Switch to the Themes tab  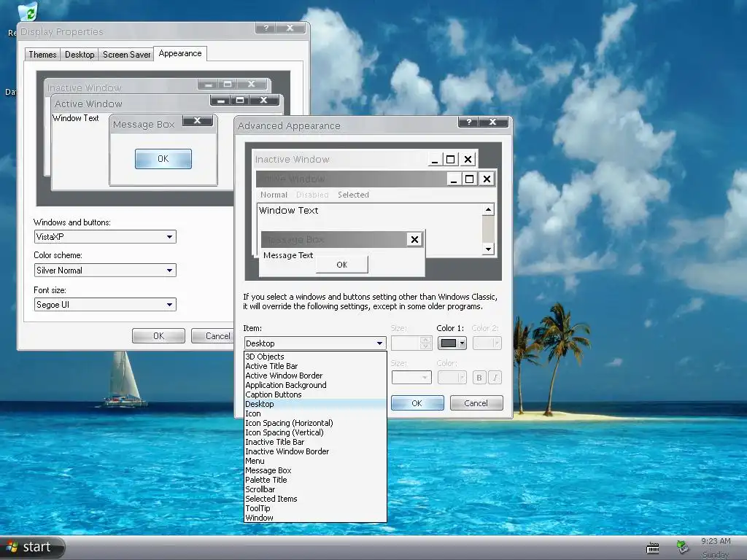coord(42,54)
